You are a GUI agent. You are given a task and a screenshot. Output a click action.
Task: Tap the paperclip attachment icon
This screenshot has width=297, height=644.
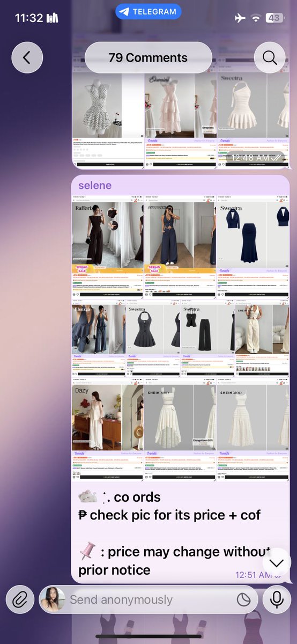tap(20, 599)
